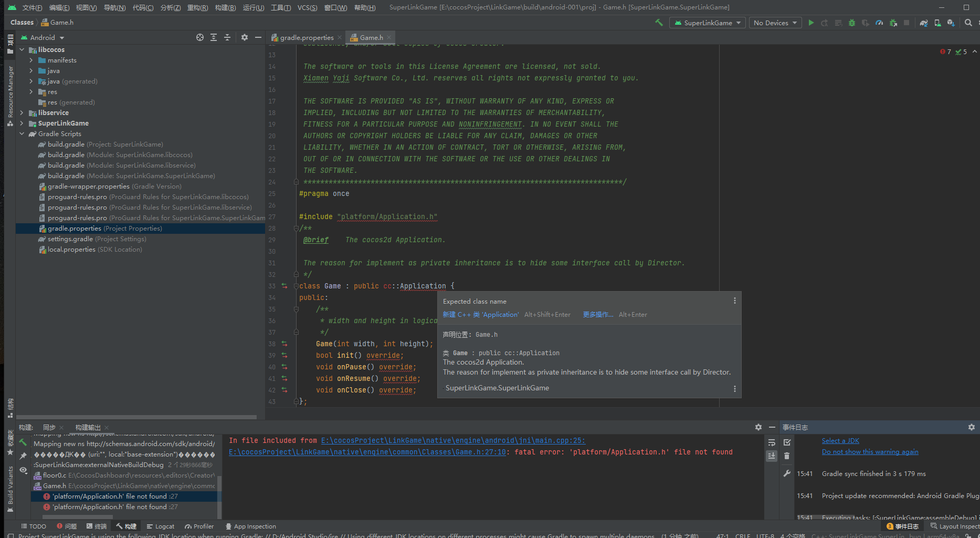The image size is (980, 538).
Task: Open the VCS(S) menu
Action: coord(307,7)
